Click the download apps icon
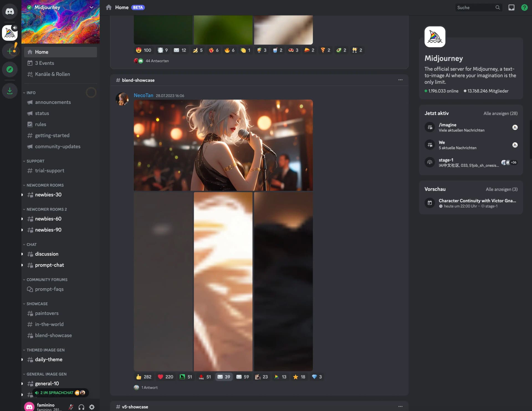This screenshot has height=411, width=532. pos(10,91)
